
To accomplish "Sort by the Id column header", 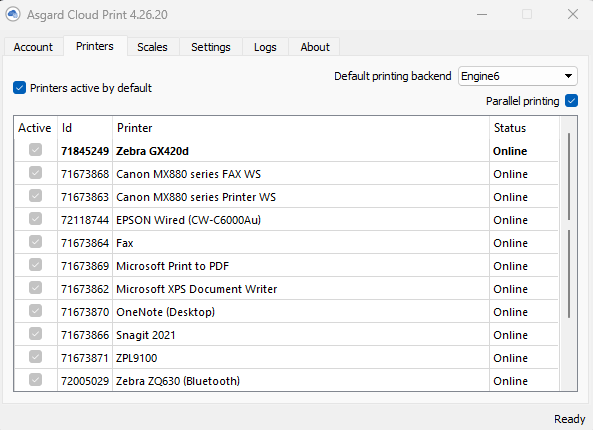I will pos(85,128).
